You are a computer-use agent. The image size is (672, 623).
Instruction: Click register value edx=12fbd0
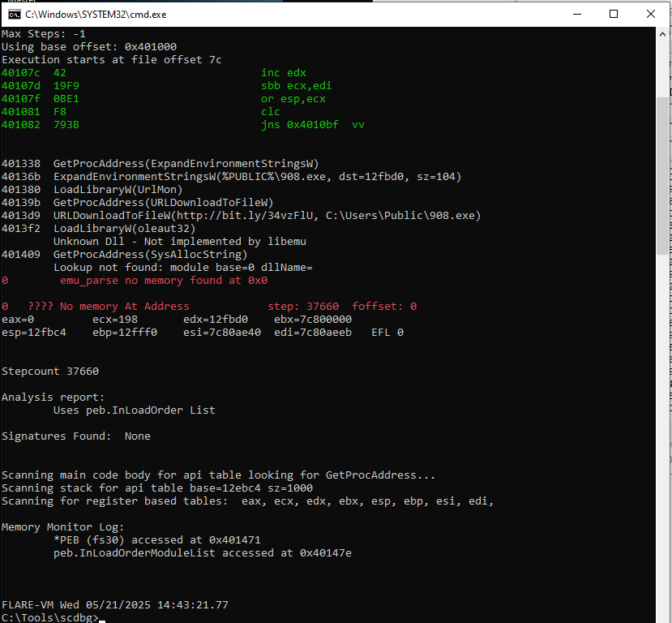pos(216,320)
